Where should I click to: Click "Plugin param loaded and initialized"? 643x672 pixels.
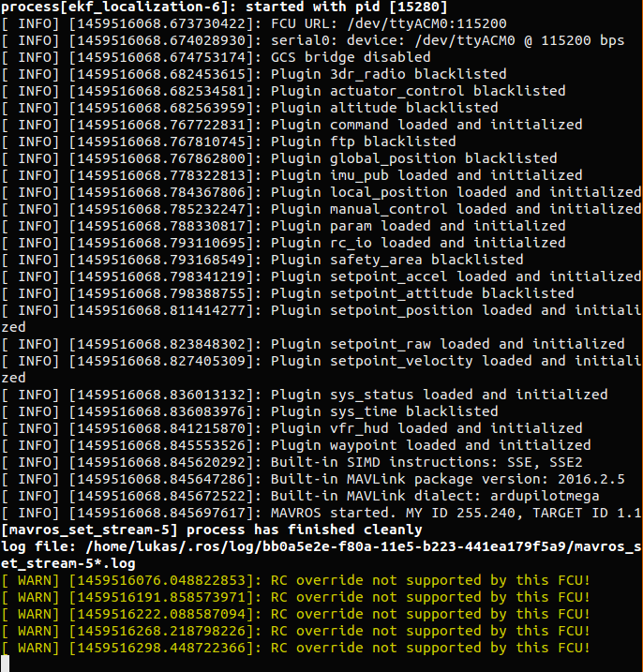coord(418,226)
